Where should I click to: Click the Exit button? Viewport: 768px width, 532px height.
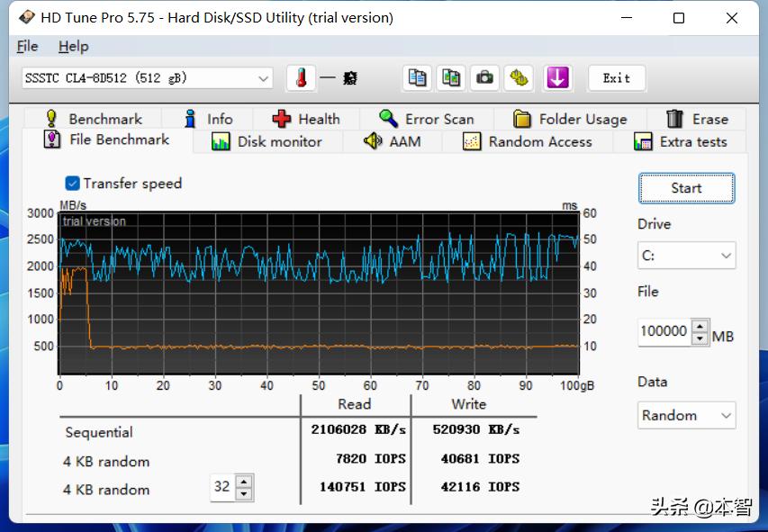click(x=616, y=78)
